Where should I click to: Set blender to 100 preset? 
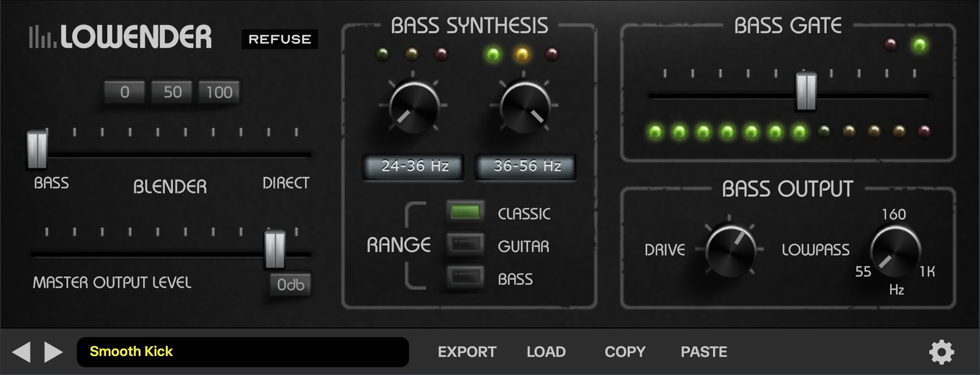[x=219, y=92]
